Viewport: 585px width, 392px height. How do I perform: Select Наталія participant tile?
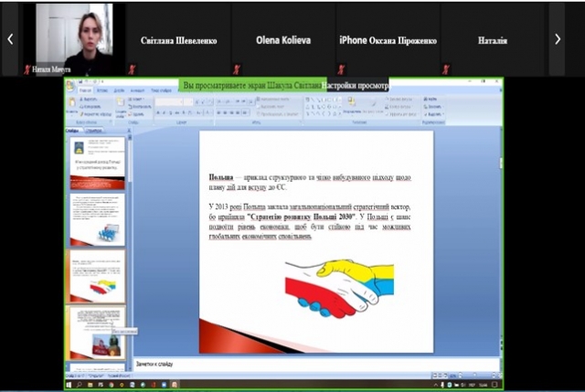point(493,38)
